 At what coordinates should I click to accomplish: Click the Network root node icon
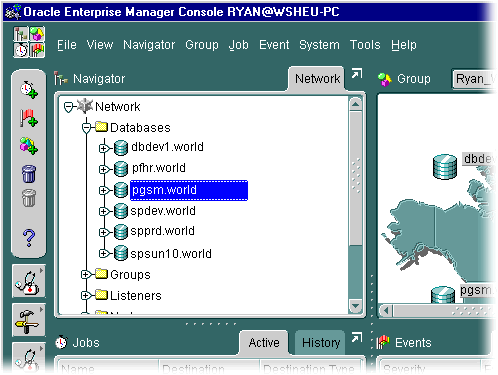[85, 106]
